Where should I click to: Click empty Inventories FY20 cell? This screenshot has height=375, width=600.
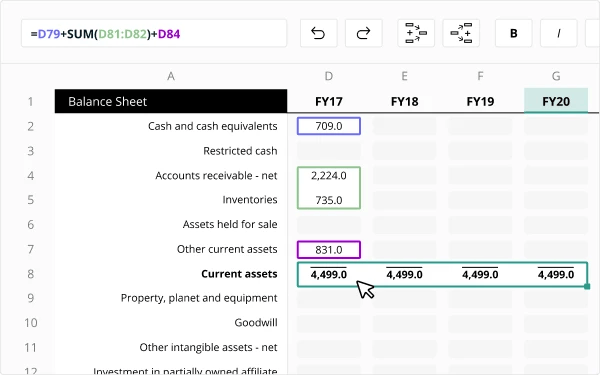tap(556, 200)
